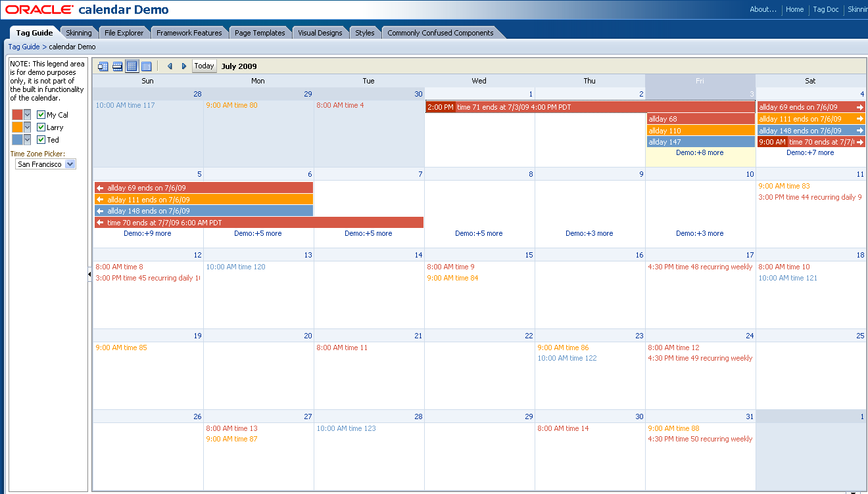Uncheck the Larry calendar checkbox
Viewport: 868px width, 494px height.
coord(41,127)
